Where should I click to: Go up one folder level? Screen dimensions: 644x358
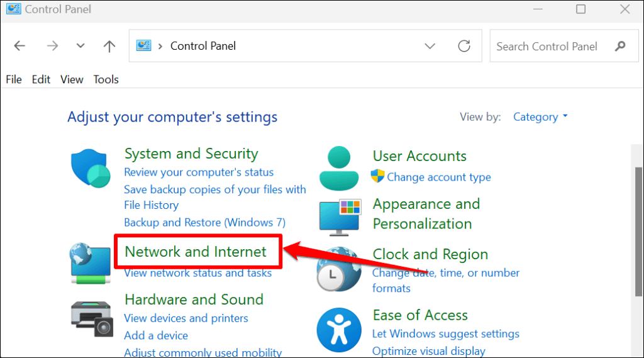[109, 46]
